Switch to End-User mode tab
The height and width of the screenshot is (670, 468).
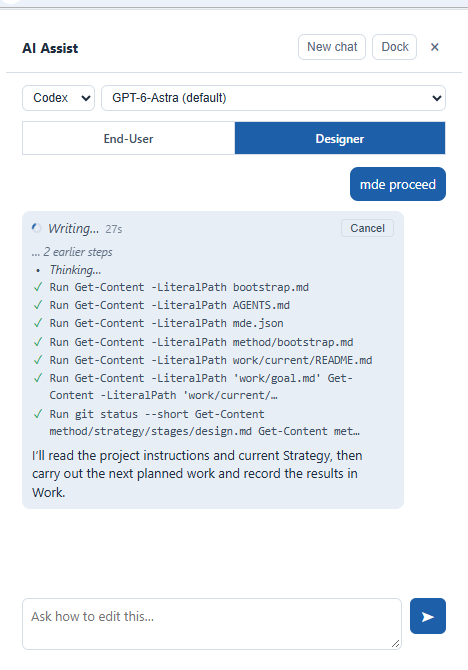tap(129, 138)
